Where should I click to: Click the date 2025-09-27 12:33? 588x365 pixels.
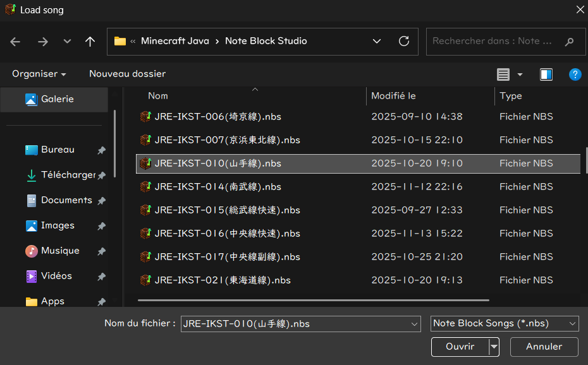click(x=417, y=210)
